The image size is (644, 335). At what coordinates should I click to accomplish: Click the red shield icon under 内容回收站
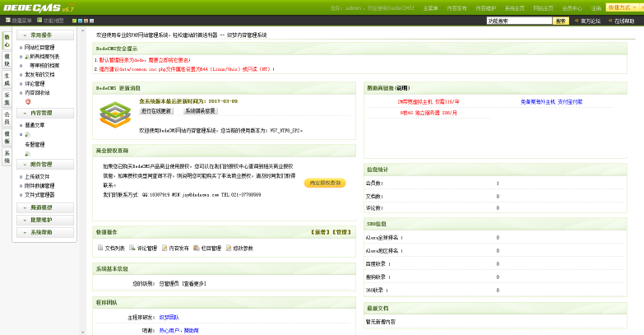(28, 101)
